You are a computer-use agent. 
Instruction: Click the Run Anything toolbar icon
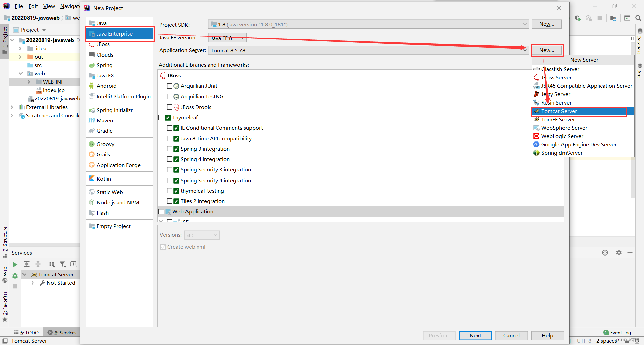coord(627,18)
